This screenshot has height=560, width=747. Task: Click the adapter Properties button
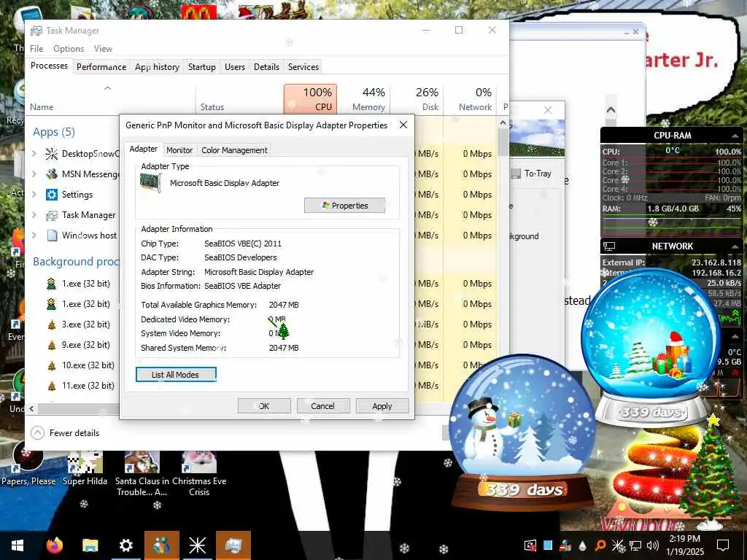coord(345,206)
